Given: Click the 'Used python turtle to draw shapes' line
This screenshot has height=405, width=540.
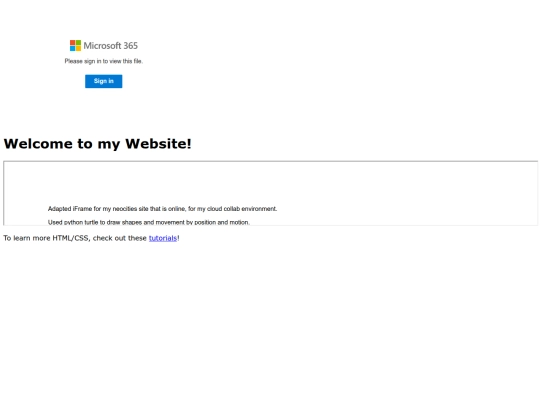Looking at the screenshot, I should [149, 222].
